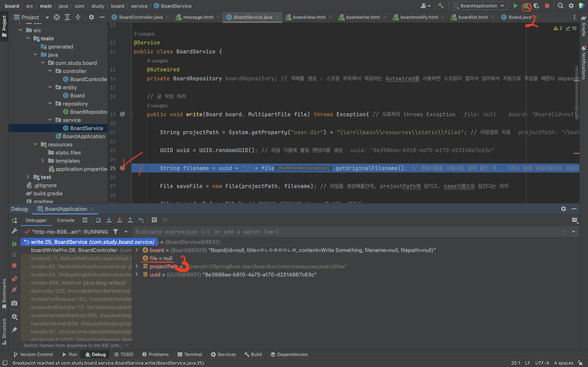588x367 pixels.
Task: Switch to the BoardController.java editor tab
Action: coord(140,17)
